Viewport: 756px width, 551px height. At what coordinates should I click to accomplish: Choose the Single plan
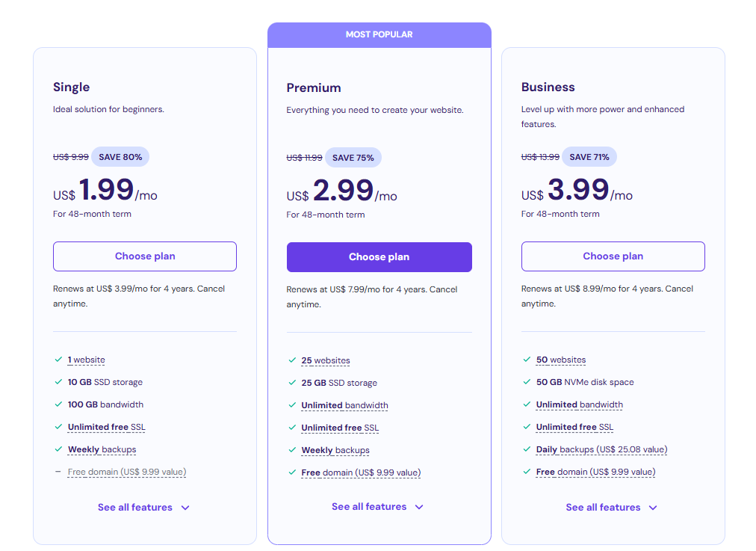(x=145, y=256)
